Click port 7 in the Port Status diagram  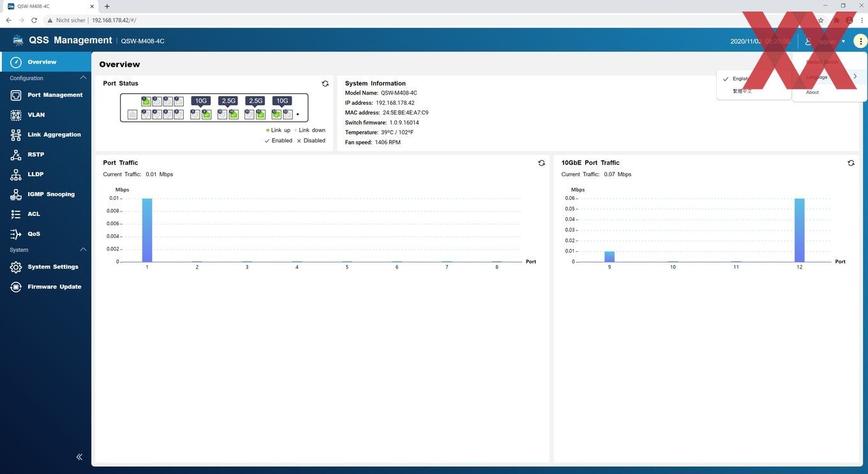[x=179, y=102]
